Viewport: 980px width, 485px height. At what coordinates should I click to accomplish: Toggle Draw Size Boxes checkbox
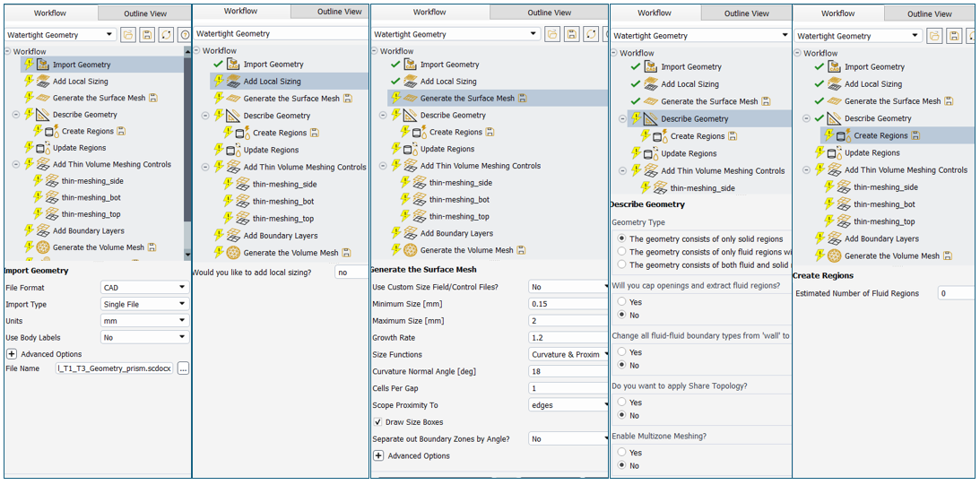click(377, 422)
